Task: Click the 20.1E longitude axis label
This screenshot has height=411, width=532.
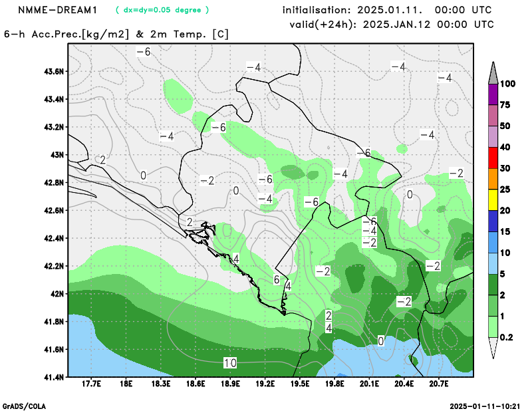Action: pos(370,384)
